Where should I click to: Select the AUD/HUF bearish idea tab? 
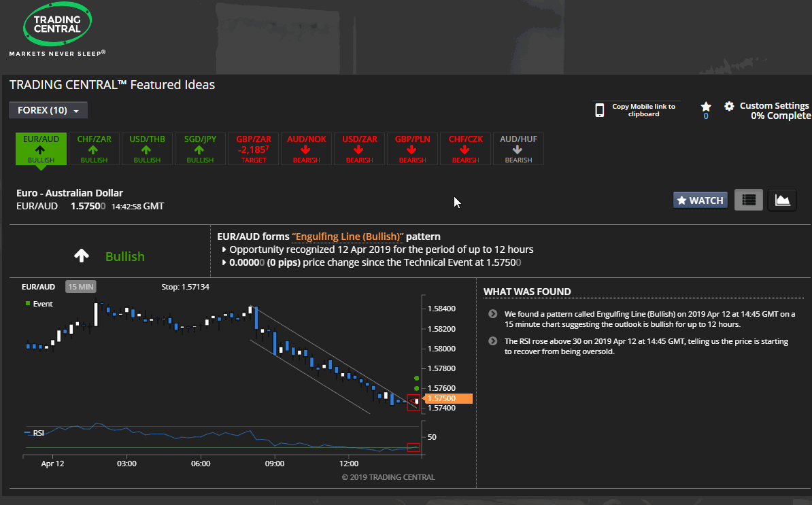click(x=518, y=149)
